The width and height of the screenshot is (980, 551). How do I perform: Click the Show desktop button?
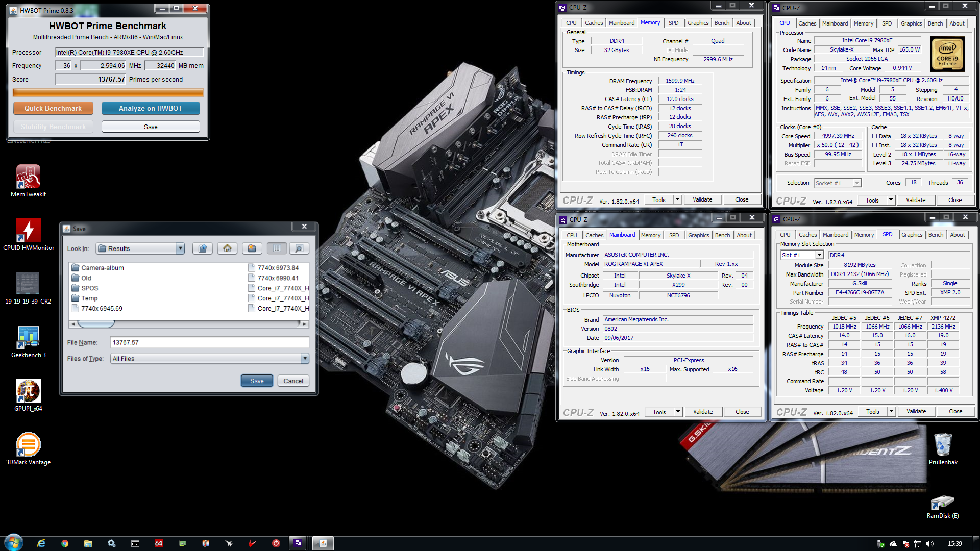click(976, 543)
